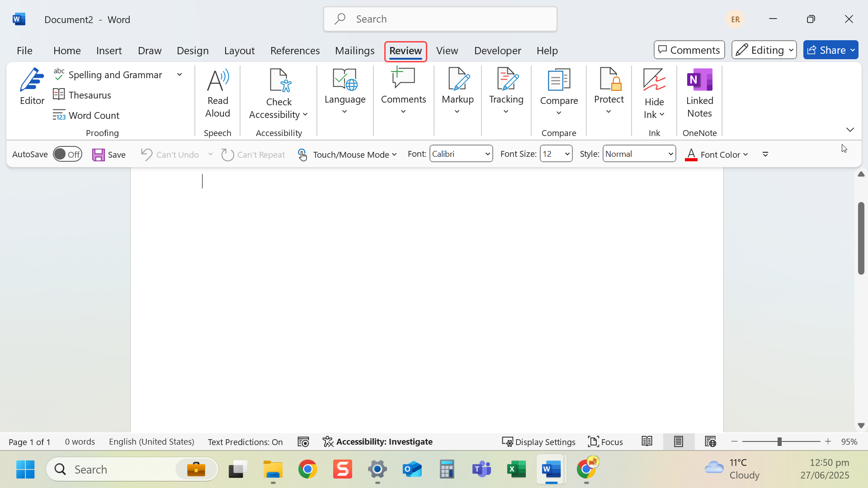Click the 95% zoom level
This screenshot has width=868, height=488.
click(849, 441)
